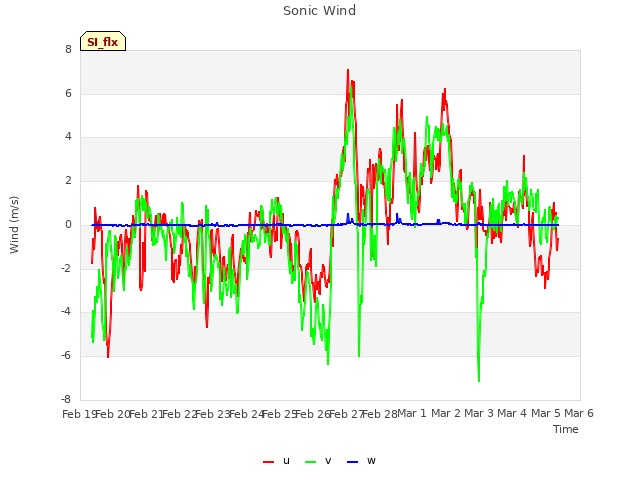
Task: Click the red u minimum near Feb 19
Action: point(108,357)
